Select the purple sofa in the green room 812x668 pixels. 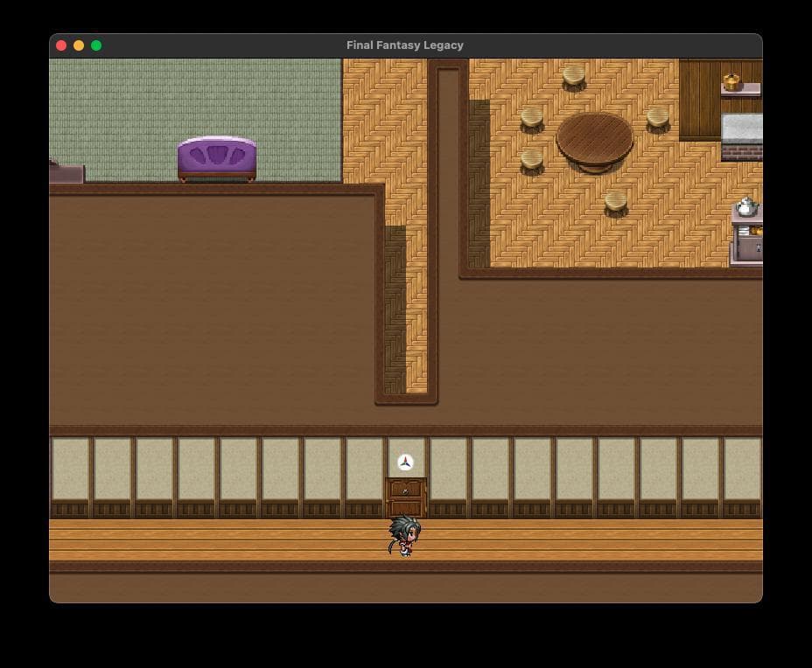tap(217, 159)
